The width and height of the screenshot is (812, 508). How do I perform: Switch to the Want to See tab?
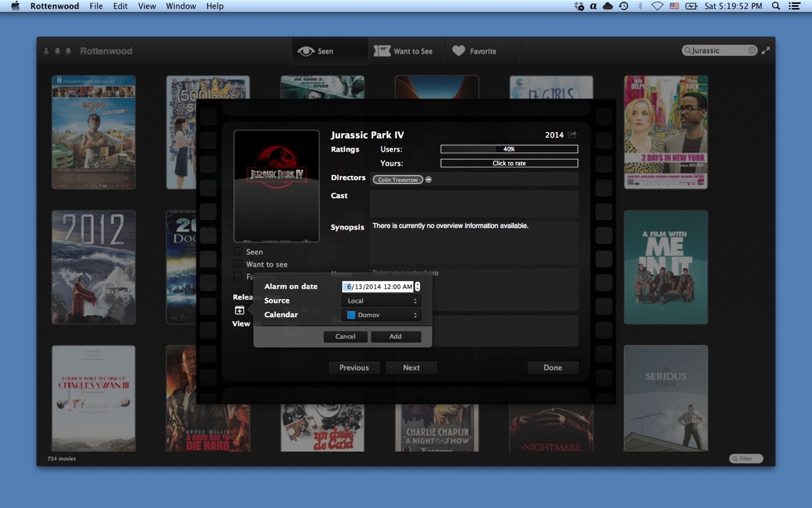404,51
